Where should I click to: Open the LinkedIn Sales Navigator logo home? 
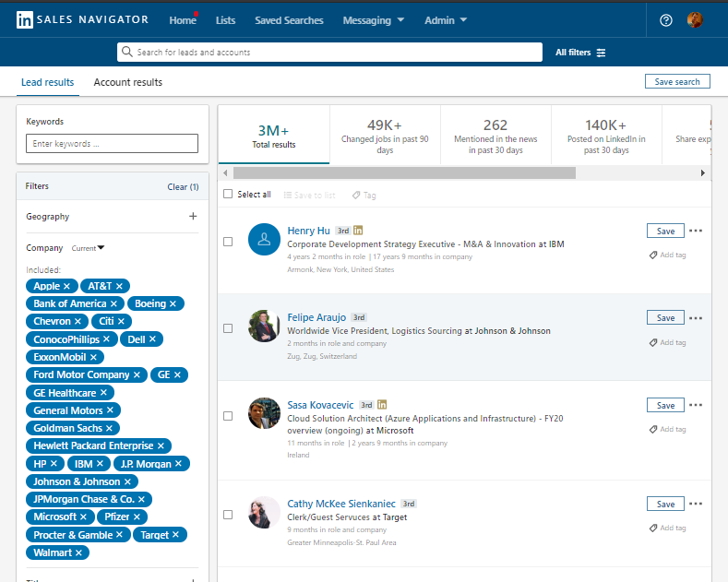pyautogui.click(x=82, y=19)
